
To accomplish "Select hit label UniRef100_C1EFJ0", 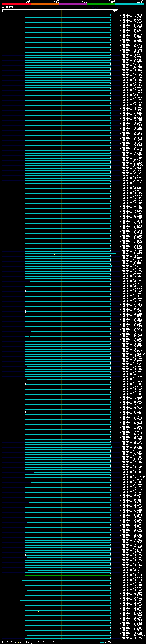I will coord(131,278).
